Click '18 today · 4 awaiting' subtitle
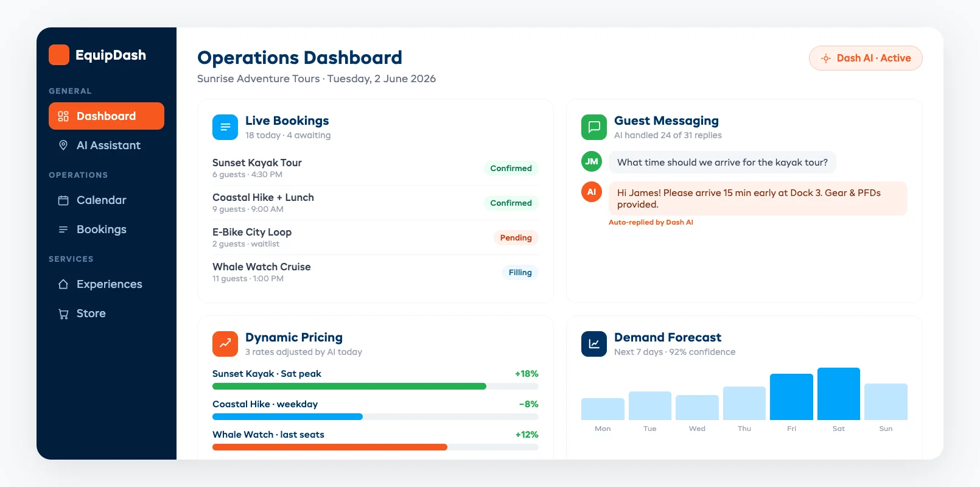The image size is (980, 487). [288, 135]
